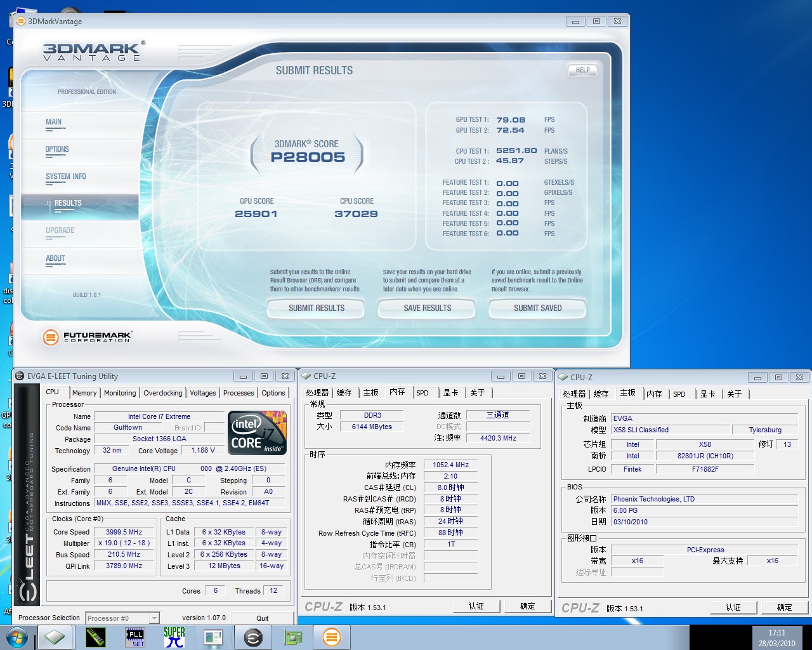The height and width of the screenshot is (650, 812).
Task: Open 显卡 tab in middle CPU-Z window
Action: click(x=451, y=393)
